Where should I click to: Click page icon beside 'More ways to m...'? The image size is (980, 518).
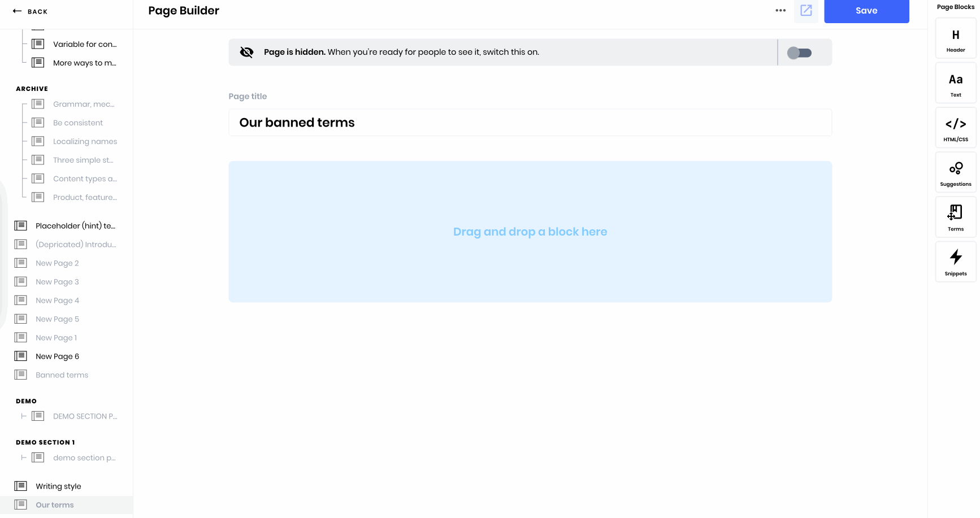38,62
